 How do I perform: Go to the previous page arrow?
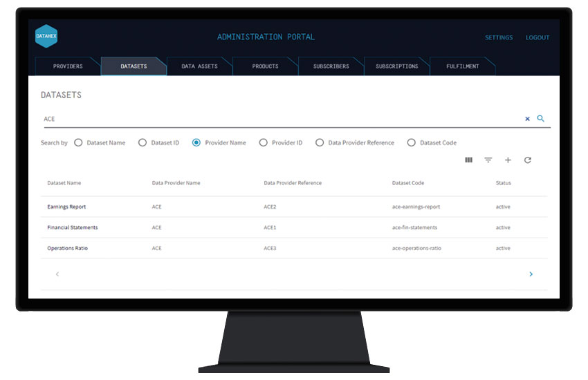(57, 274)
